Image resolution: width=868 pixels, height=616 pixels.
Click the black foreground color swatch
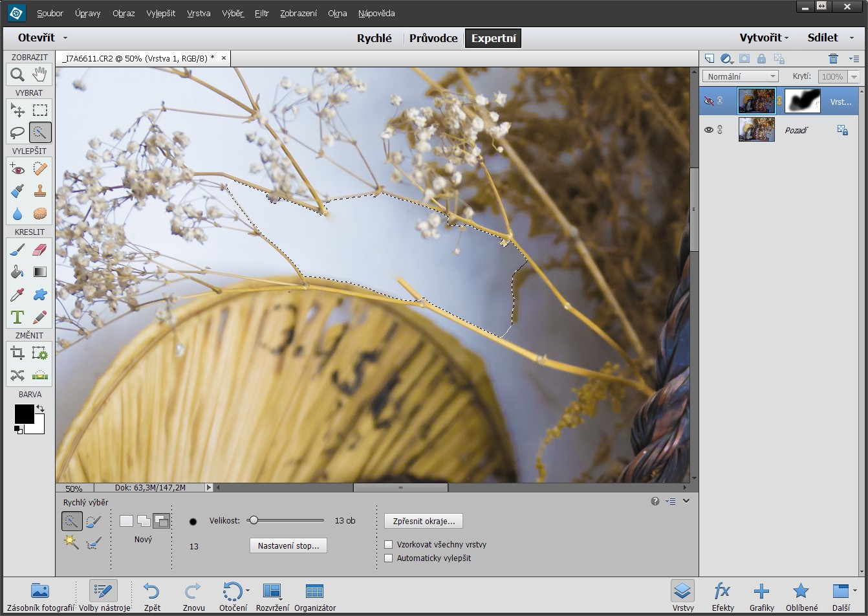point(24,414)
